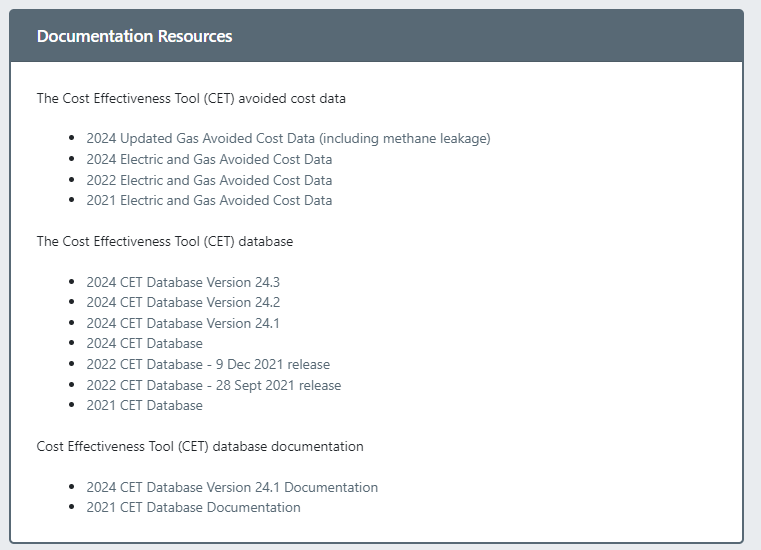Image resolution: width=761 pixels, height=550 pixels.
Task: Click bullet beside 2024 CET Database Version 24.3
Action: tap(72, 283)
